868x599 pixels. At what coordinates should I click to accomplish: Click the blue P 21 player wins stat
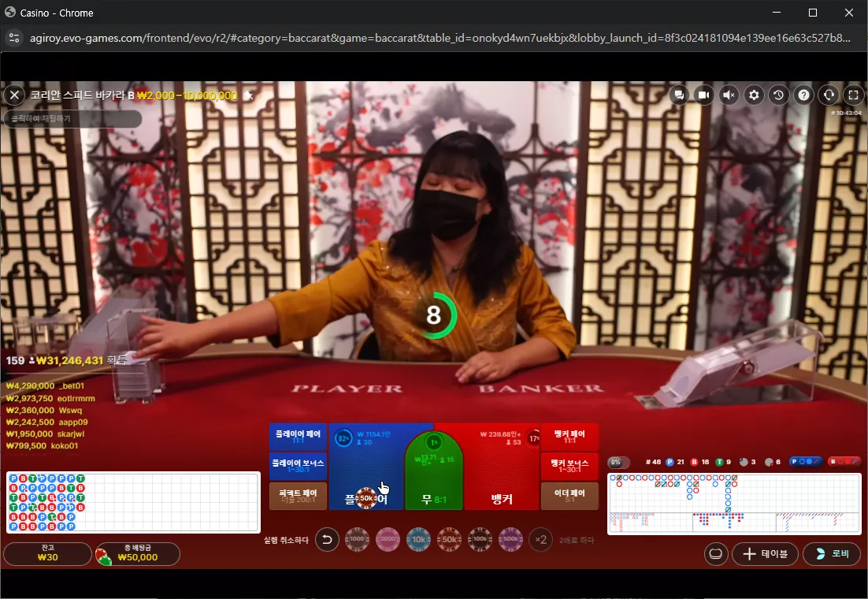675,462
